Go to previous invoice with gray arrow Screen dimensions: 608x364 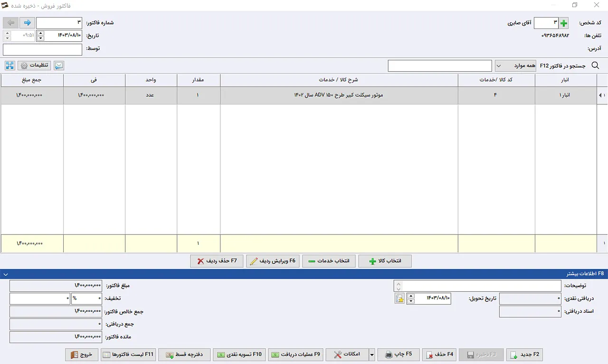[11, 23]
